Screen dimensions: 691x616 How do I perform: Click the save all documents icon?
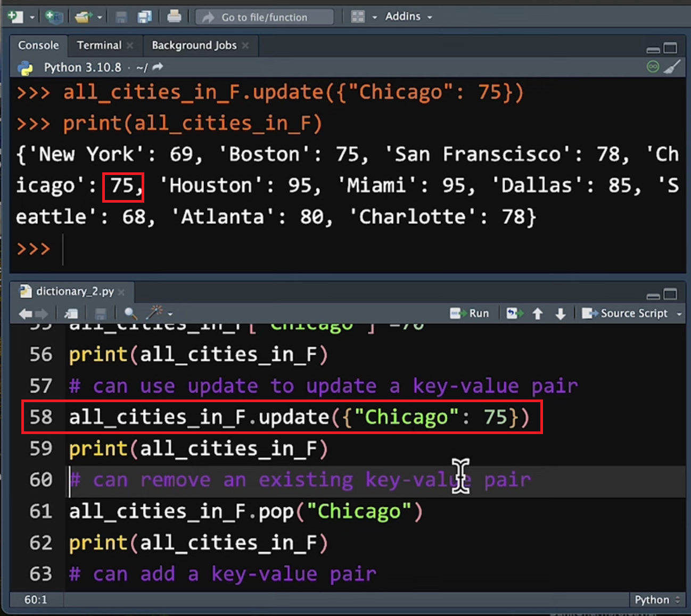pos(144,17)
